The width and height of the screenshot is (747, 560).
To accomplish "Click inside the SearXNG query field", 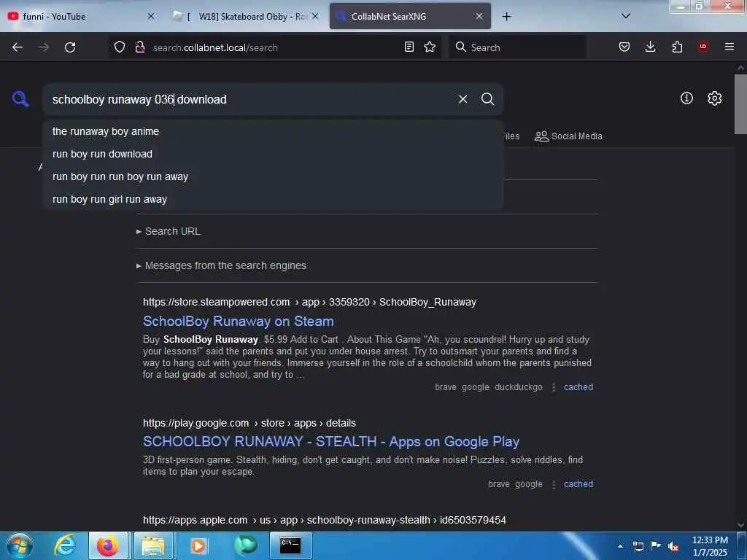I will 250,99.
